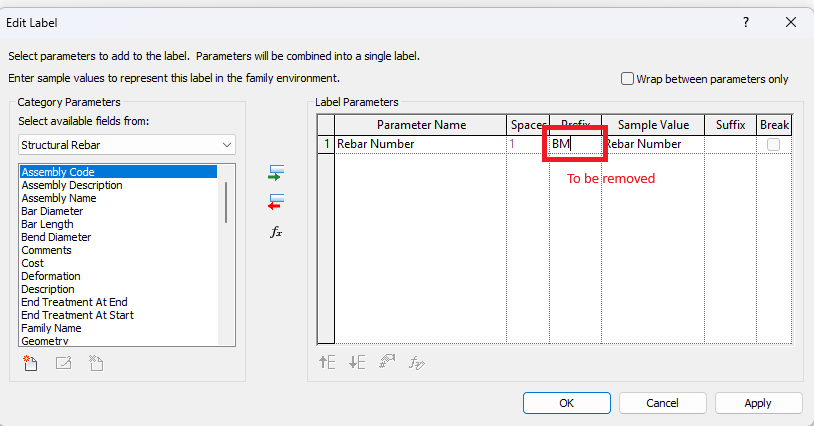
Task: Click the Suffix column header
Action: click(730, 125)
